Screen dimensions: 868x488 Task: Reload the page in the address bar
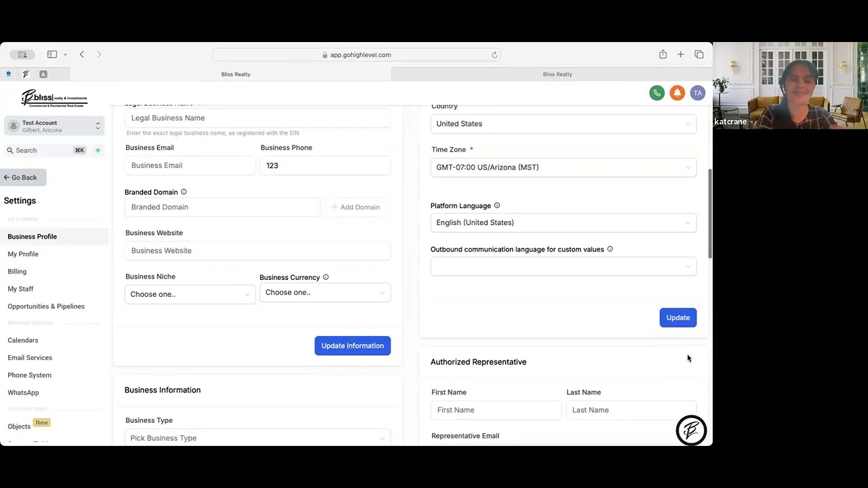[494, 55]
